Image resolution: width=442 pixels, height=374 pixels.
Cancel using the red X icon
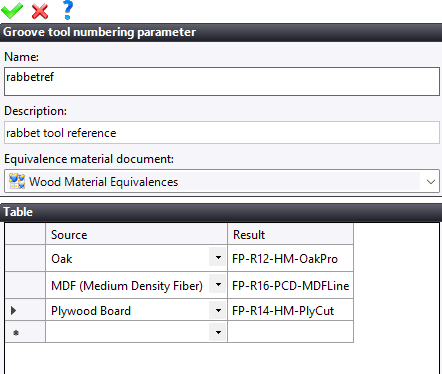[x=40, y=11]
